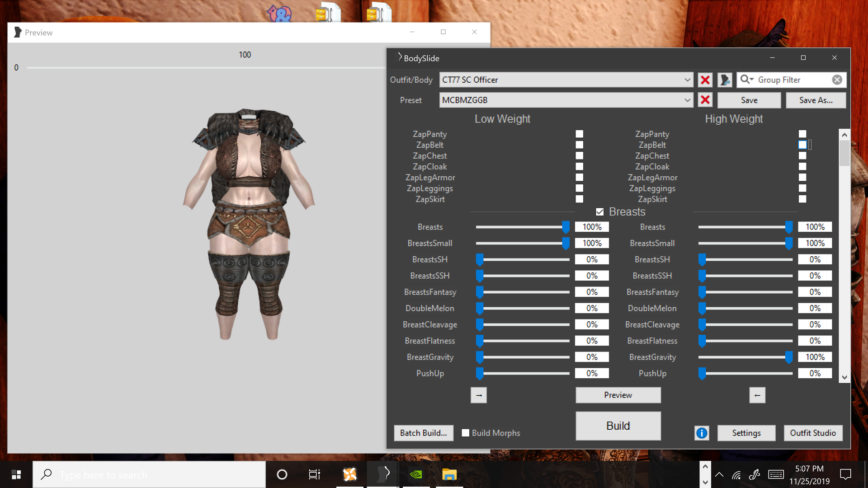Enable low weight ZapBelt checkbox
Image resolution: width=868 pixels, height=488 pixels.
580,145
